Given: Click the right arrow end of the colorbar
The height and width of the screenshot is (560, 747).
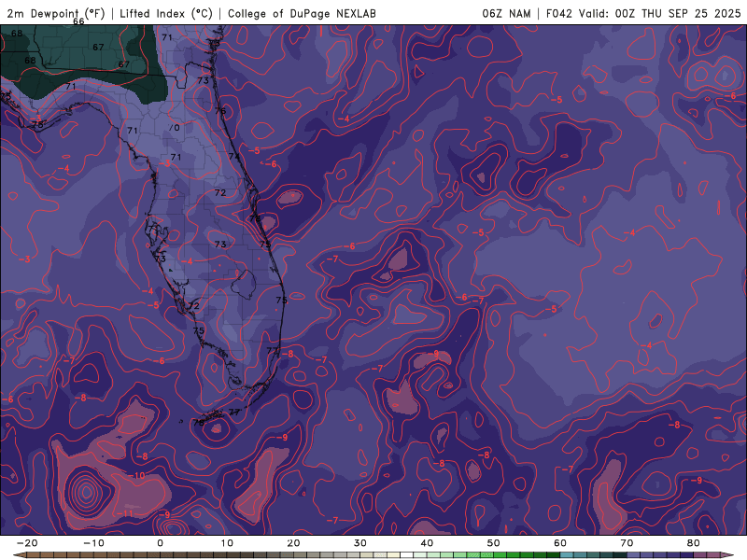Looking at the screenshot, I should click(x=727, y=555).
